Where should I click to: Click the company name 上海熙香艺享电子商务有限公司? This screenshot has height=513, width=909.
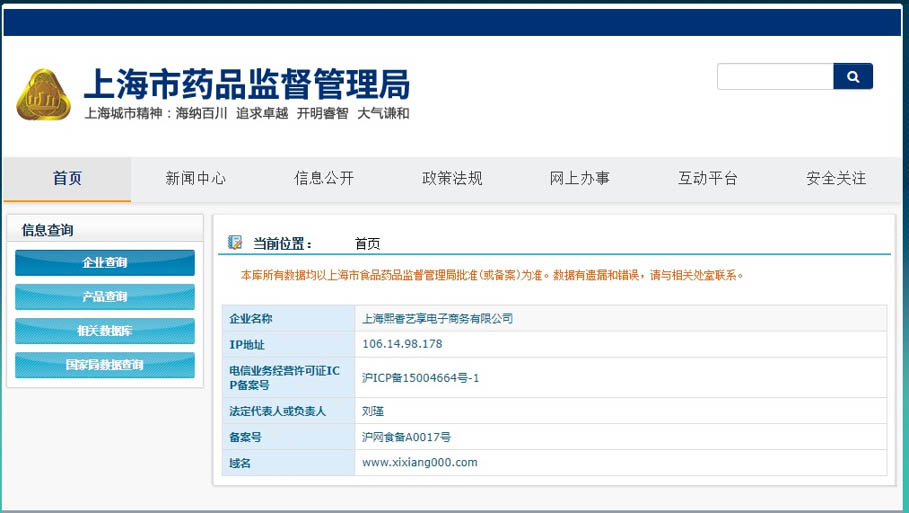pos(437,318)
